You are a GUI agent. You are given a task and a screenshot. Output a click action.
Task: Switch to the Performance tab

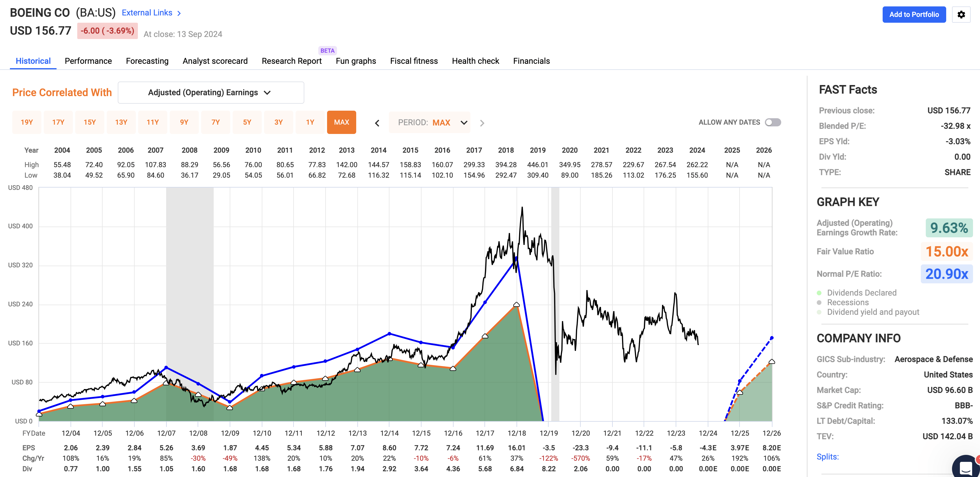[x=88, y=61]
